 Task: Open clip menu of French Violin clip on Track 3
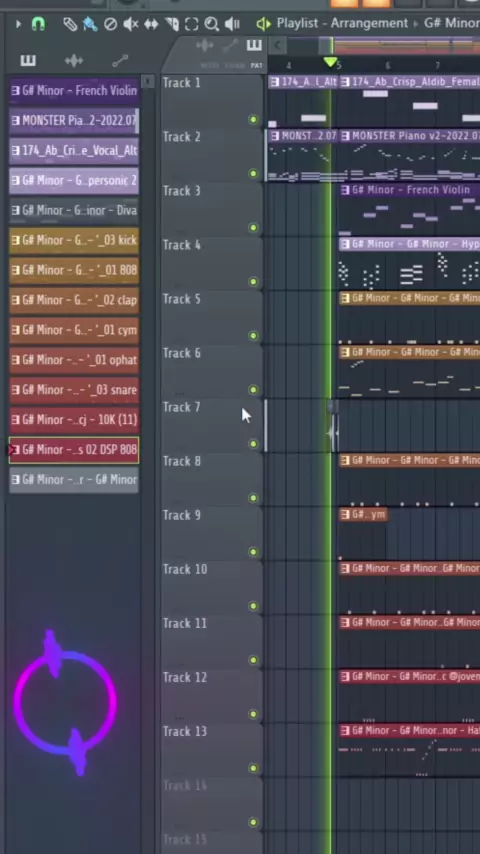pos(345,190)
